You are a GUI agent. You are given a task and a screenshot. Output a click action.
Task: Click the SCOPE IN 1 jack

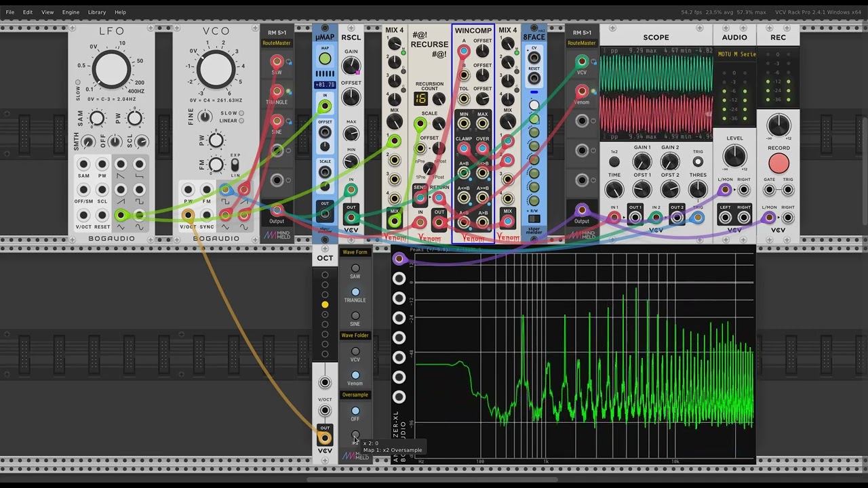pyautogui.click(x=614, y=218)
